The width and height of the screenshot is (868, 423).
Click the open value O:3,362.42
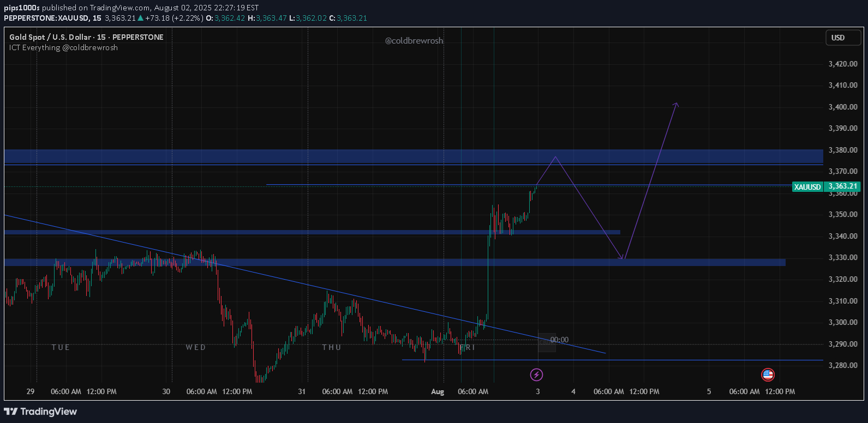225,18
